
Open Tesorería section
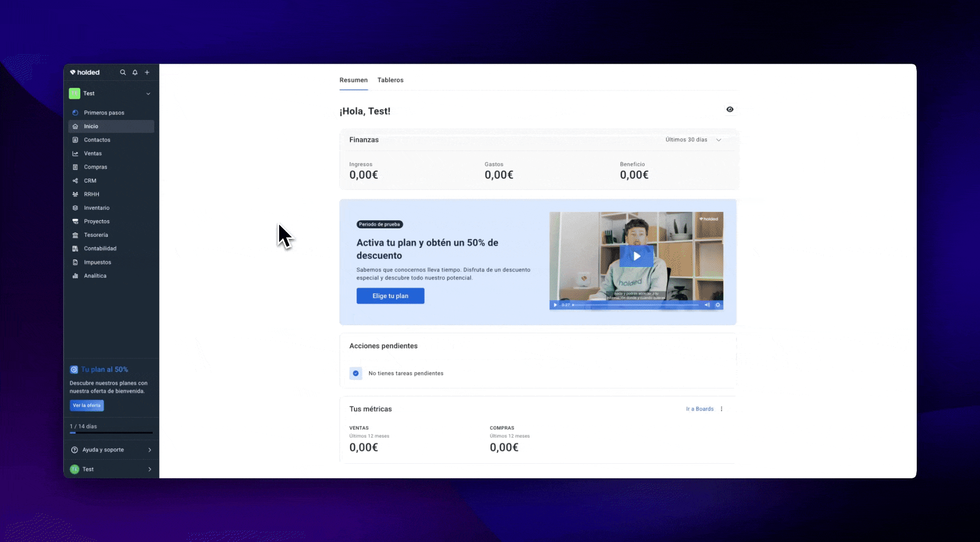96,235
